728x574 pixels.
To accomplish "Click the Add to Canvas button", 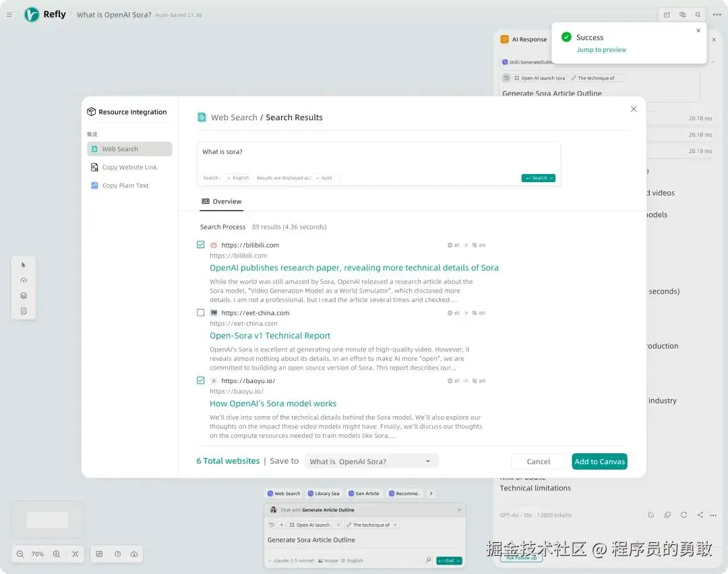I will (599, 461).
